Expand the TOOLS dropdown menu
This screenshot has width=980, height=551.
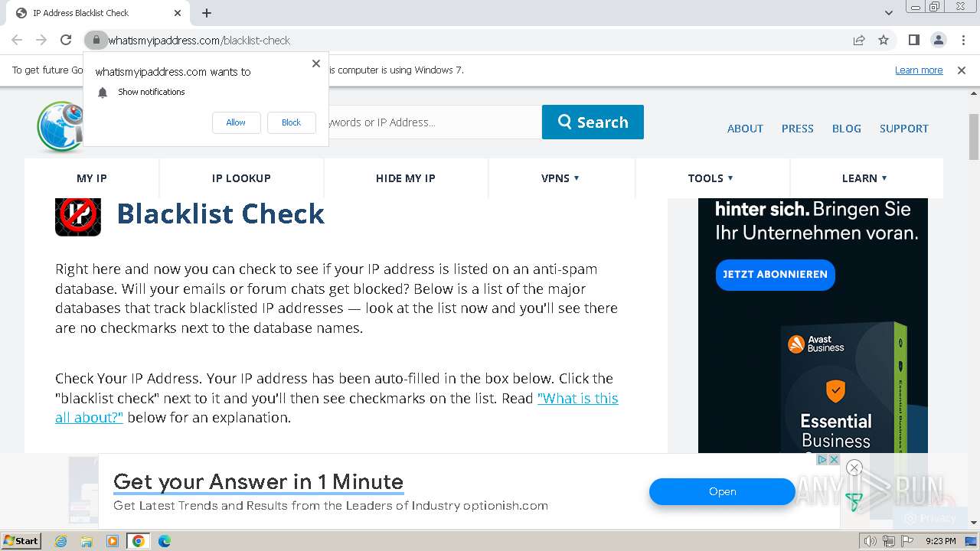tap(710, 178)
